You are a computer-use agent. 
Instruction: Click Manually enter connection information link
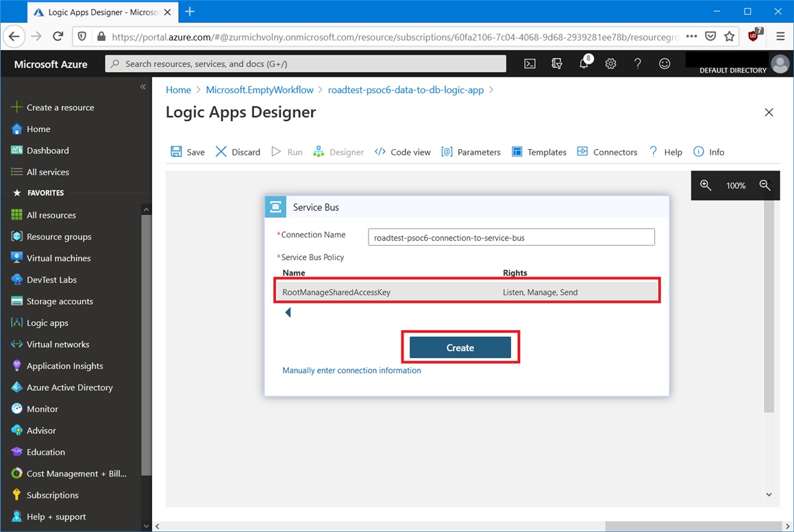[351, 370]
